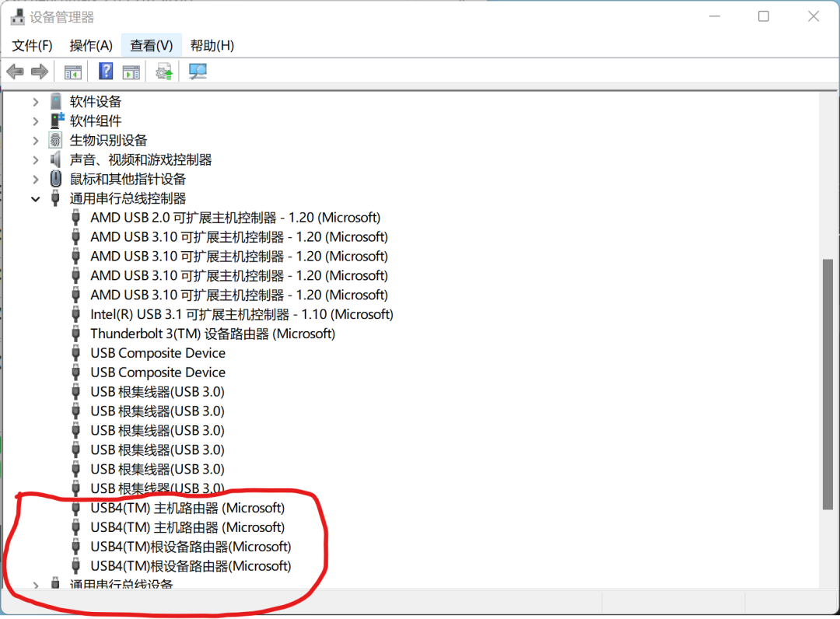
Task: Expand the 软件设备 category
Action: coord(35,102)
